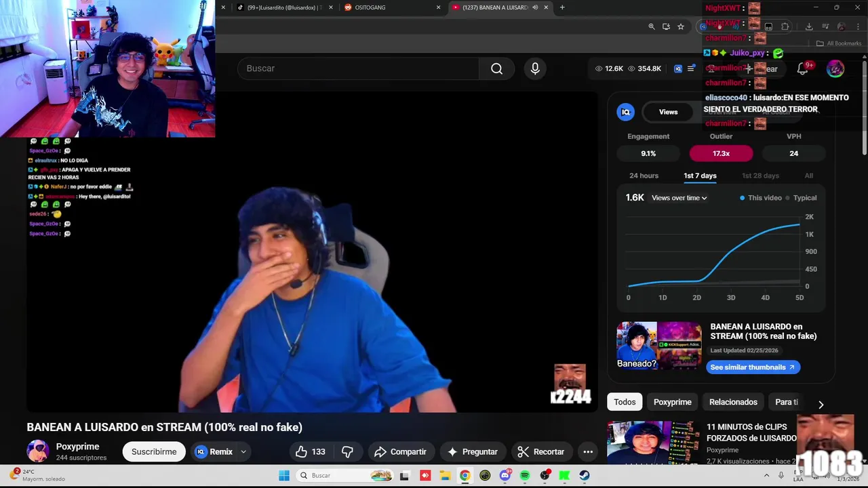Open vidIQ panel video thumbnail Baneado?
Image resolution: width=868 pixels, height=488 pixels.
(x=659, y=346)
